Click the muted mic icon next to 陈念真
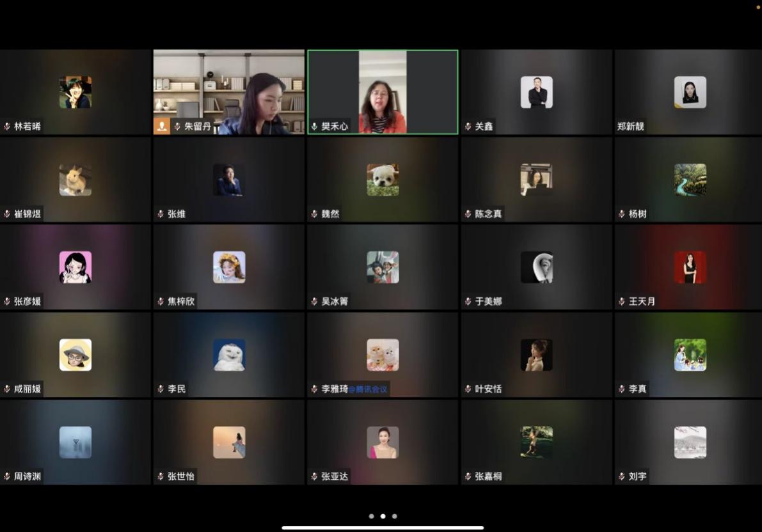Screen dimensions: 762x532 click(x=468, y=214)
